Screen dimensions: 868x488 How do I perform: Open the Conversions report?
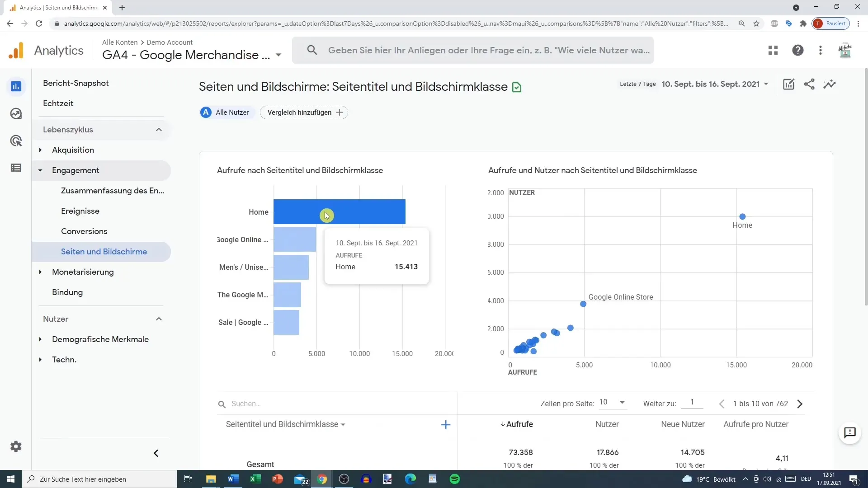pyautogui.click(x=84, y=231)
